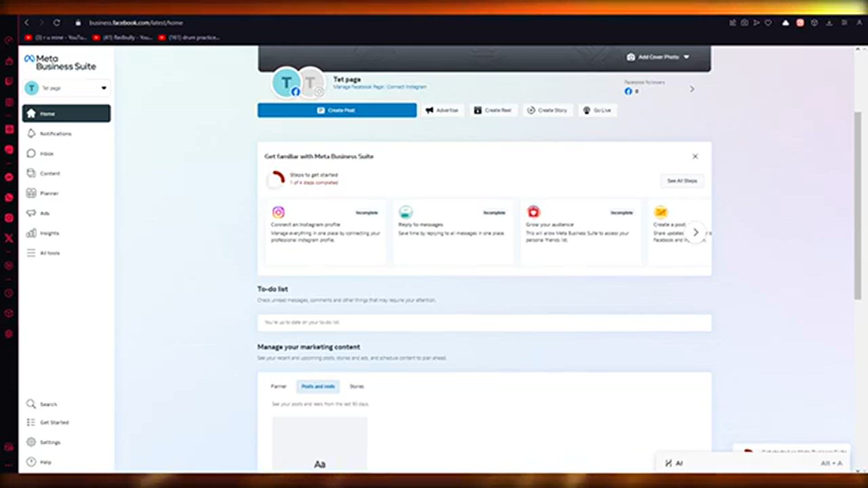Reload the page with refresh icon

[x=57, y=23]
